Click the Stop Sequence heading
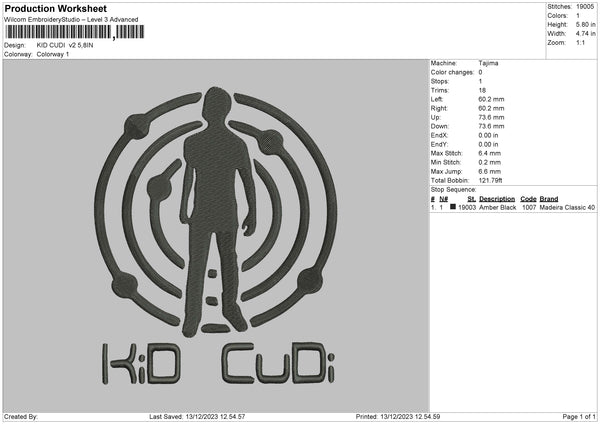This screenshot has width=600, height=424. tap(453, 190)
